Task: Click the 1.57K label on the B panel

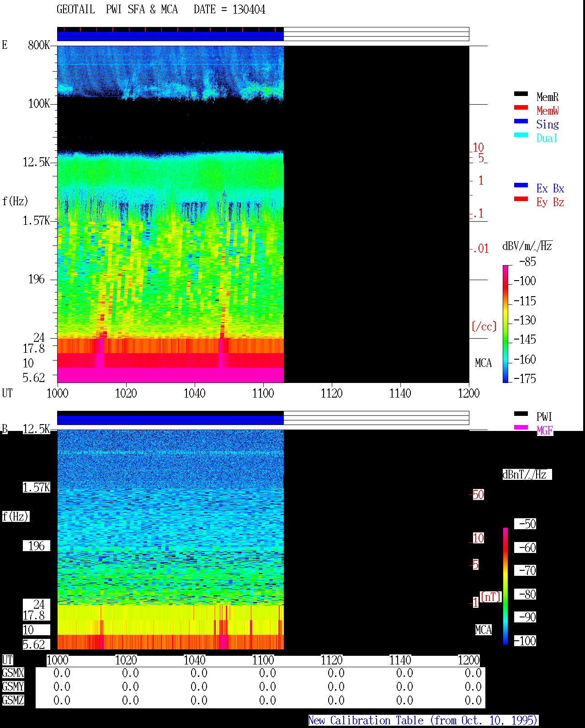Action: point(36,488)
